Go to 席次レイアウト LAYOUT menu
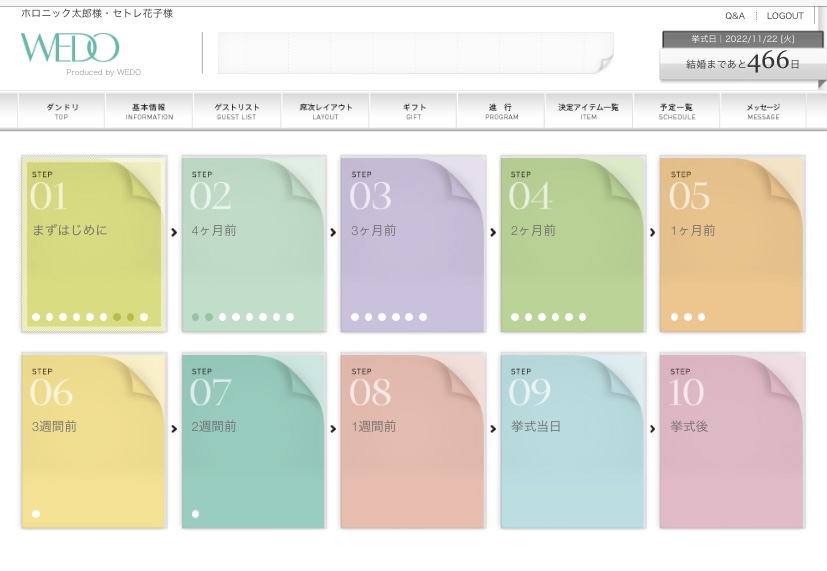Screen dimensions: 827x571 (325, 111)
